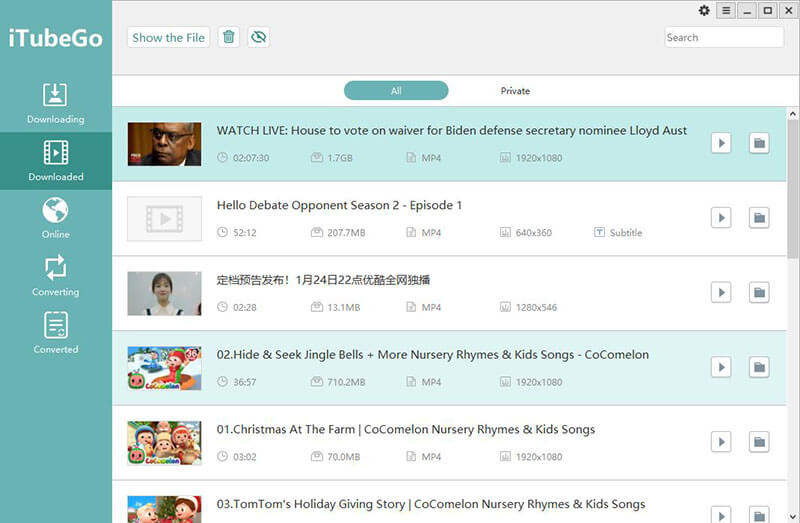Play the Hide & Seek Jingle Bells video
This screenshot has width=800, height=523.
click(721, 367)
